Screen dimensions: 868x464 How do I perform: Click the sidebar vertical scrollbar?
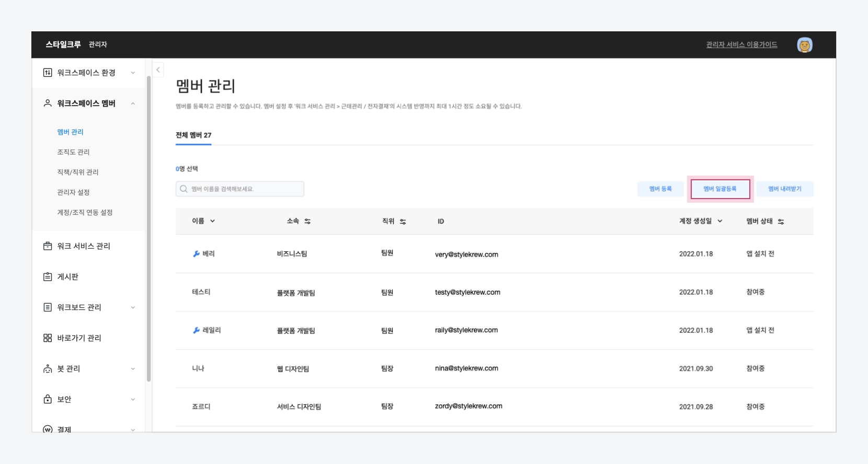click(x=149, y=230)
